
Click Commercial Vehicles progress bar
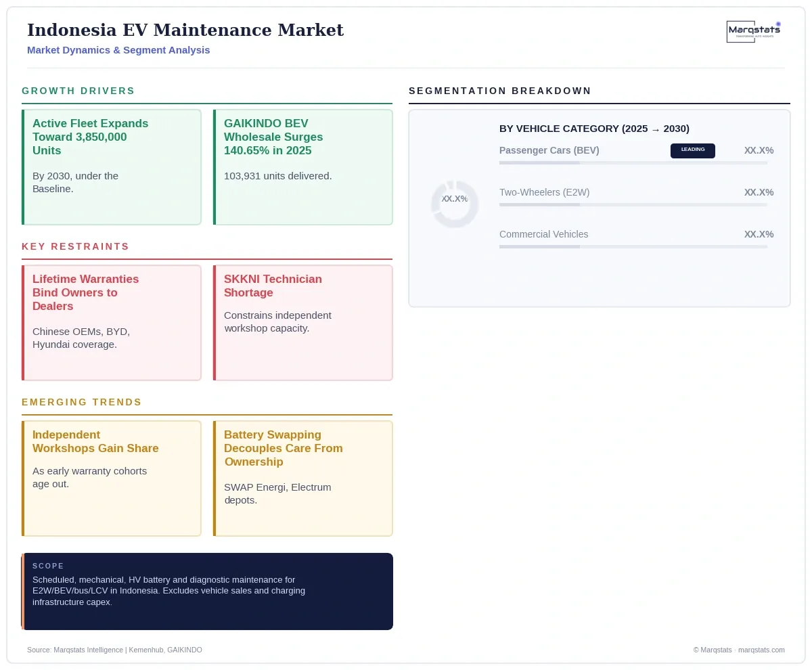click(x=633, y=247)
